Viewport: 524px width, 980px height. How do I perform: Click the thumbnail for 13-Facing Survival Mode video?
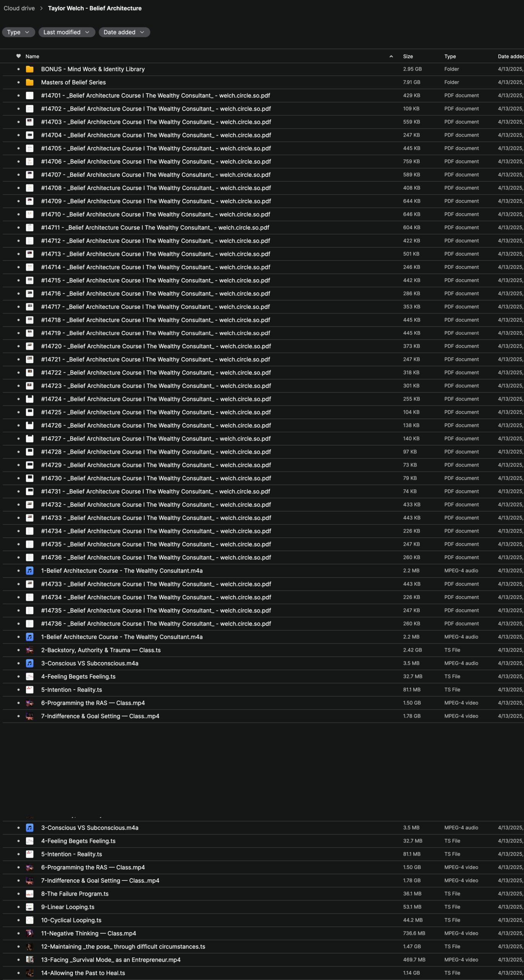(x=29, y=960)
